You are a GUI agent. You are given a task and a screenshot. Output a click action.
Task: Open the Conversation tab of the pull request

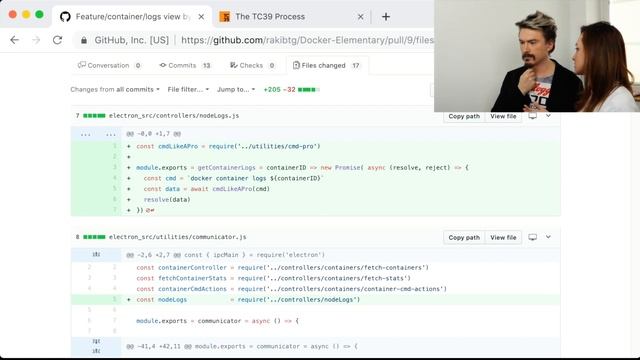[110, 65]
